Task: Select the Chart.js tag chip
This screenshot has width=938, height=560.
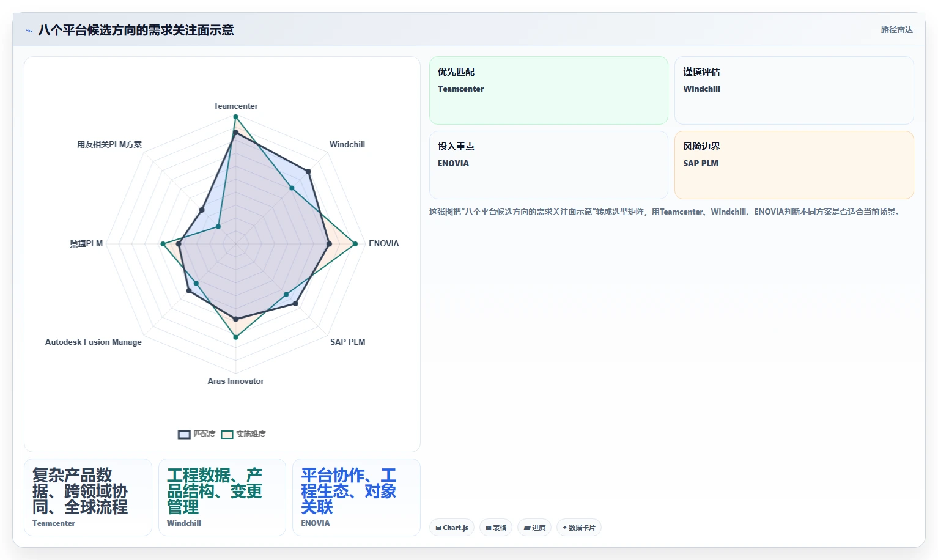Action: point(452,528)
